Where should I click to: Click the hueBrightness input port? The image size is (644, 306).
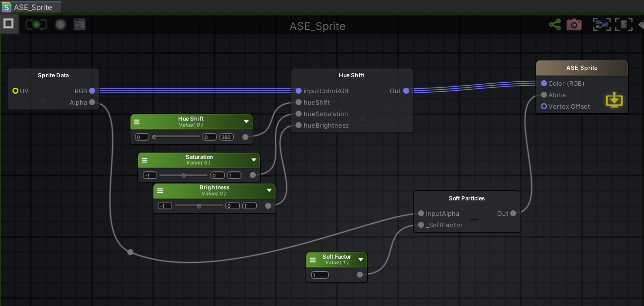click(x=299, y=125)
